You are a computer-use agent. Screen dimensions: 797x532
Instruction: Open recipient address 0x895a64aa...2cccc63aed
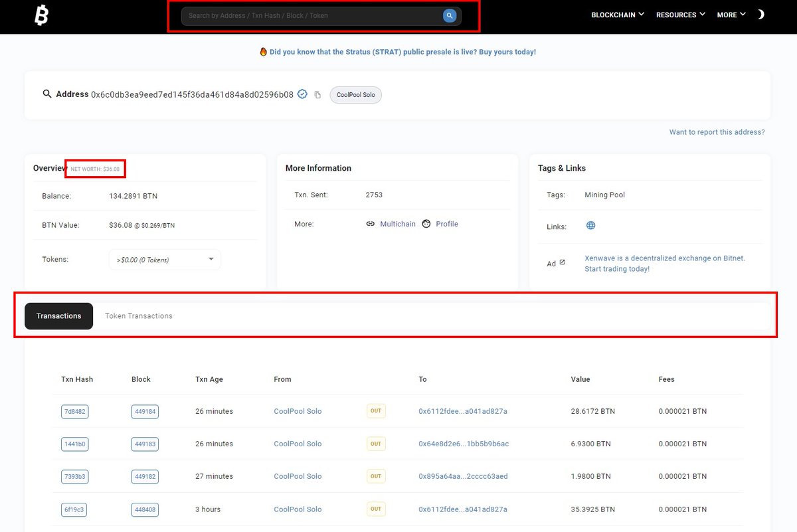[463, 476]
